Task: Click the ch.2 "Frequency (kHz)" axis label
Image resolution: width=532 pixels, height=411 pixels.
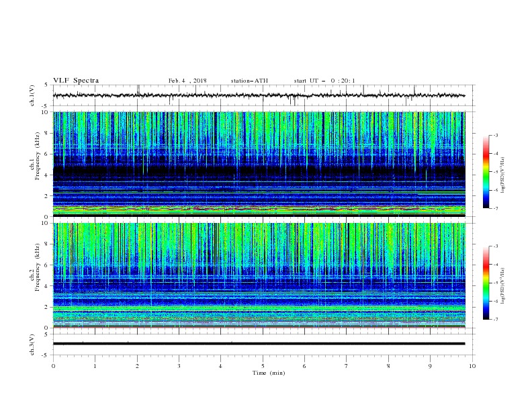Action: click(x=38, y=267)
